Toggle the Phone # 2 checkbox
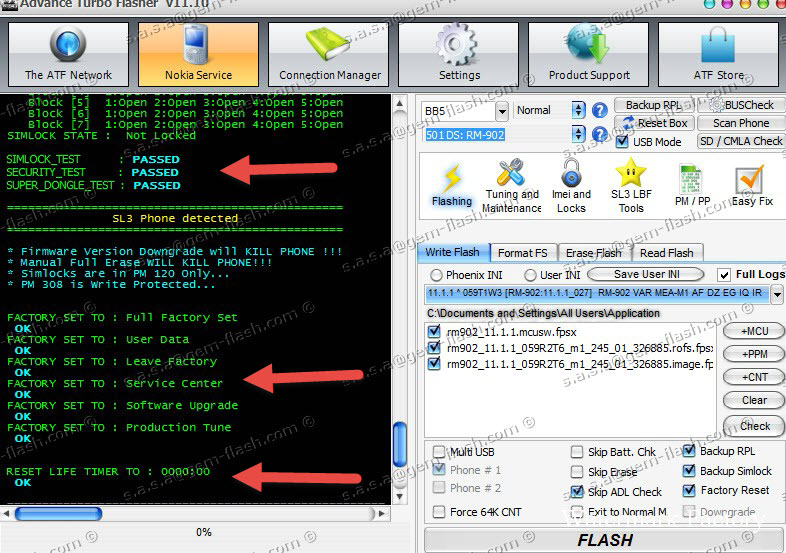 click(439, 488)
